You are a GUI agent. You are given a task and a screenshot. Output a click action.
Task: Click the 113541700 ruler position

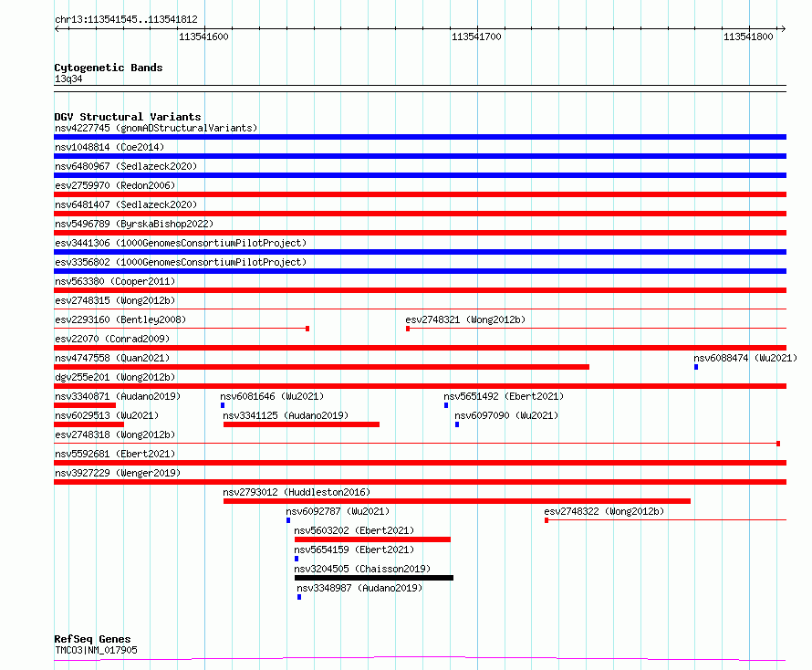coord(476,37)
